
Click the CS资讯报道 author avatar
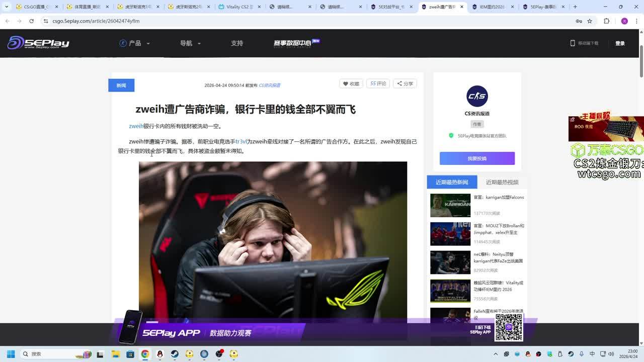pos(477,96)
